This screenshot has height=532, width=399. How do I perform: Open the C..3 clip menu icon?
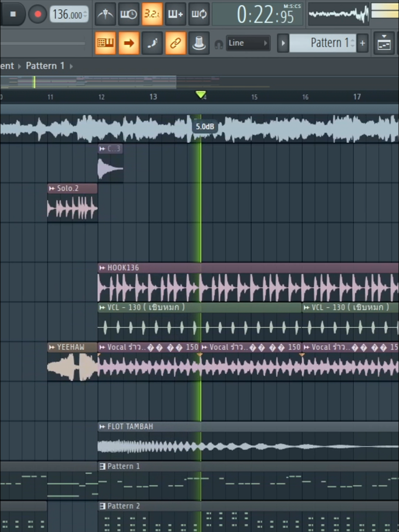tap(102, 149)
